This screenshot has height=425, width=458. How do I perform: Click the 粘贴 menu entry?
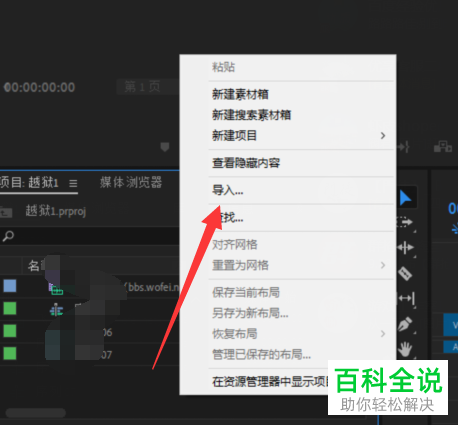(x=288, y=67)
